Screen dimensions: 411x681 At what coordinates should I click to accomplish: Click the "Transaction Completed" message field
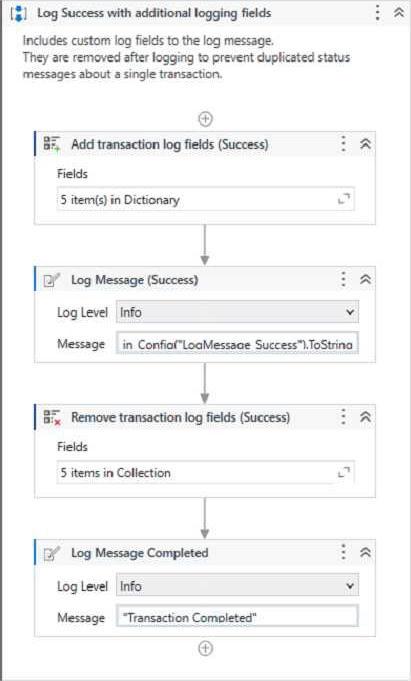[x=237, y=617]
